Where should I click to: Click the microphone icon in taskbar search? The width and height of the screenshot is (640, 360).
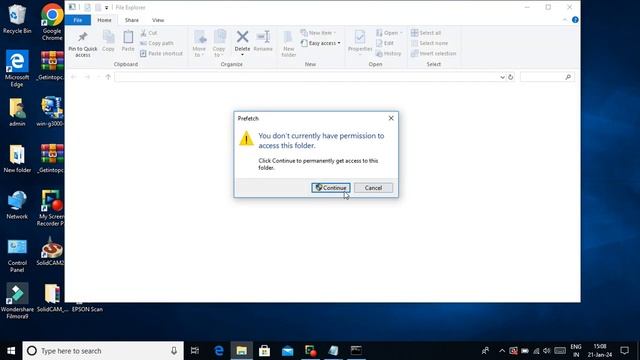click(x=174, y=351)
